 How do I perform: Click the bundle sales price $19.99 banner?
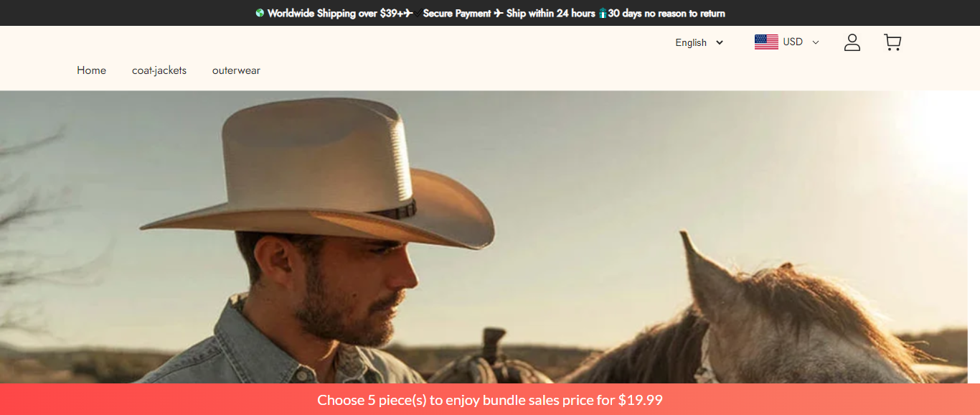click(x=490, y=399)
